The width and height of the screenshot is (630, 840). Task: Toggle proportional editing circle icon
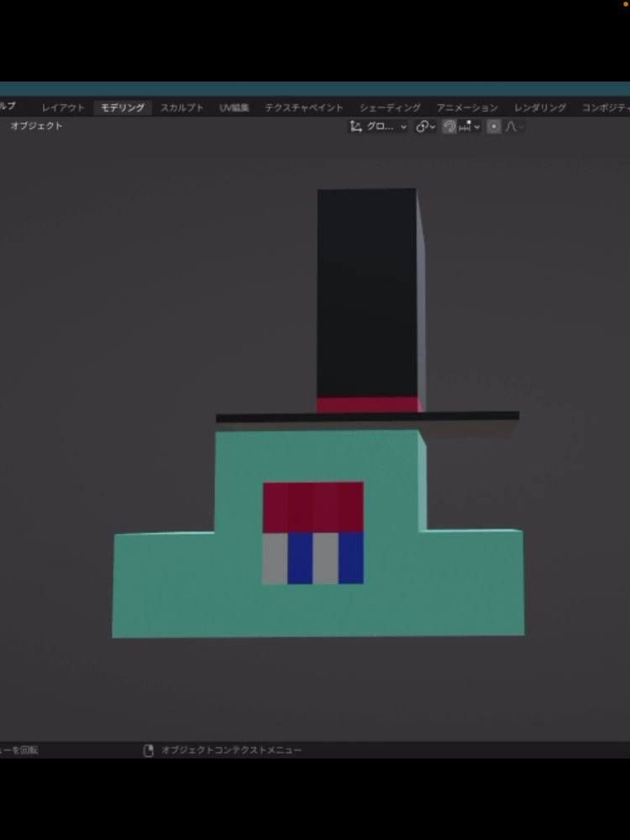[x=494, y=127]
